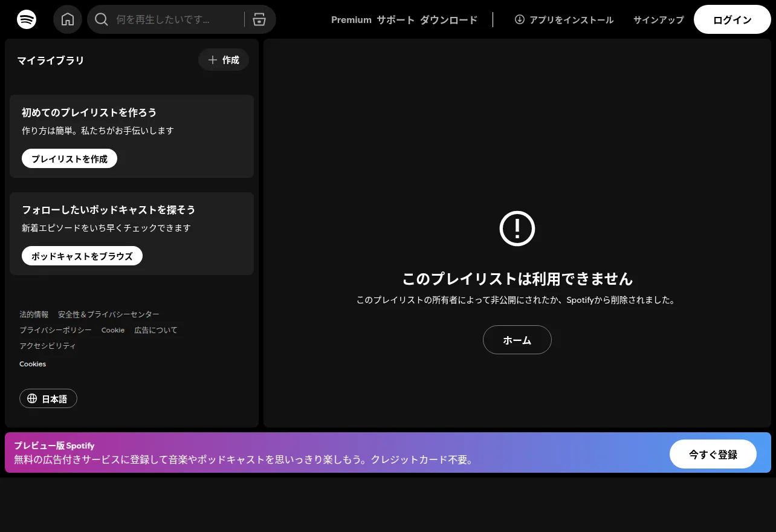Click the globe icon beside 日本語
Image resolution: width=776 pixels, height=532 pixels.
coord(33,398)
